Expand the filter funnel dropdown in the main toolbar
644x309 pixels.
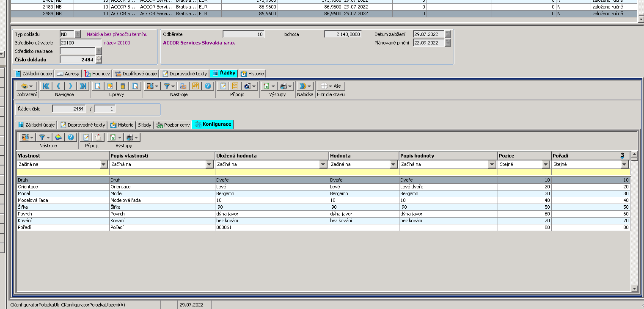169,86
